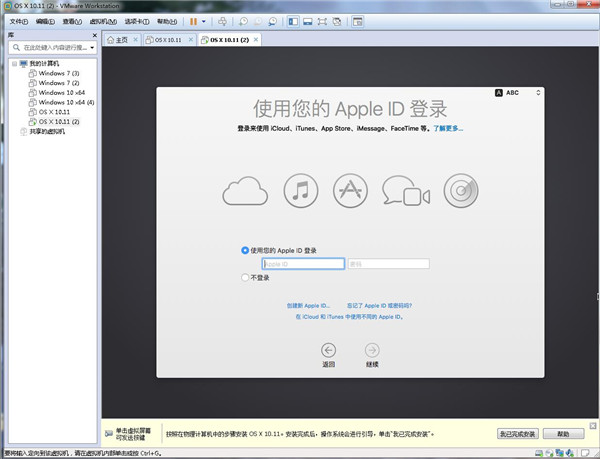Click the Messages and FaceTime icon

click(406, 190)
